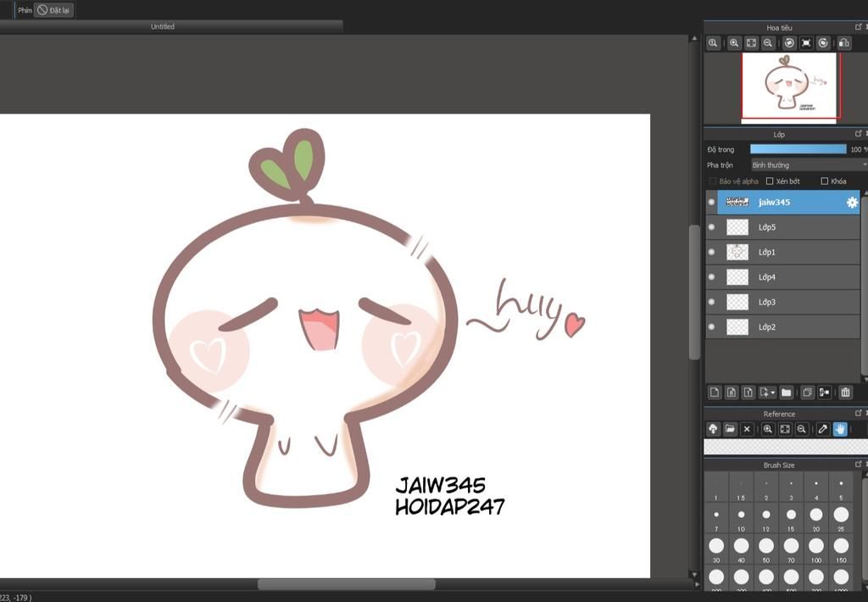Click the actual-size zoom icon in the Hoa tiêu navigator
Screen dimensions: 868x602
(713, 42)
